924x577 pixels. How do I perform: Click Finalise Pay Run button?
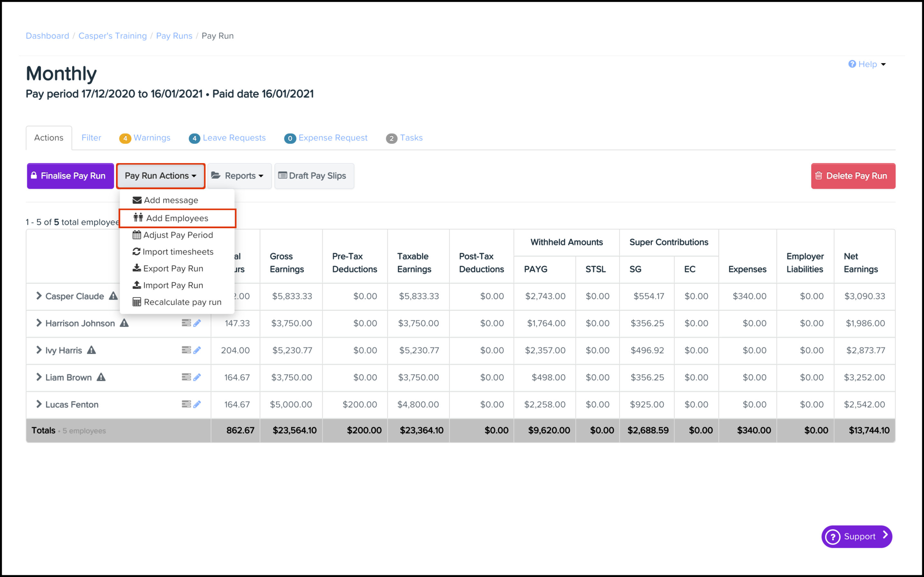tap(70, 176)
